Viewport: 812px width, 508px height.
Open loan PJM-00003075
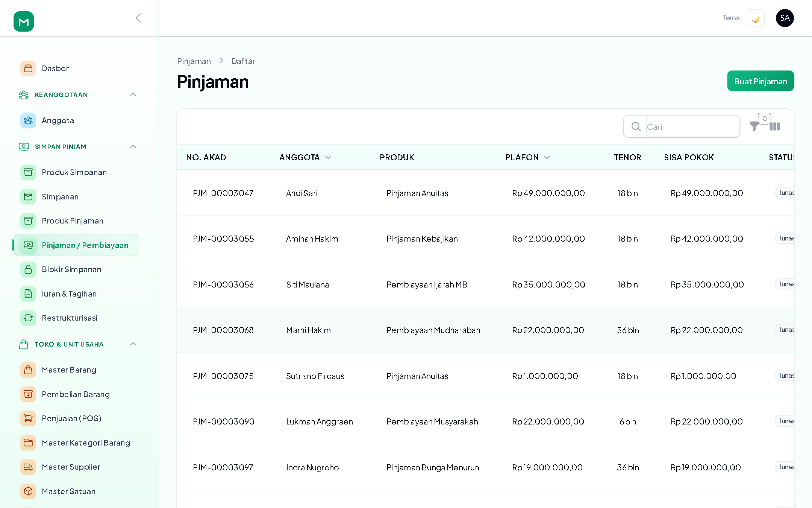[x=223, y=376]
